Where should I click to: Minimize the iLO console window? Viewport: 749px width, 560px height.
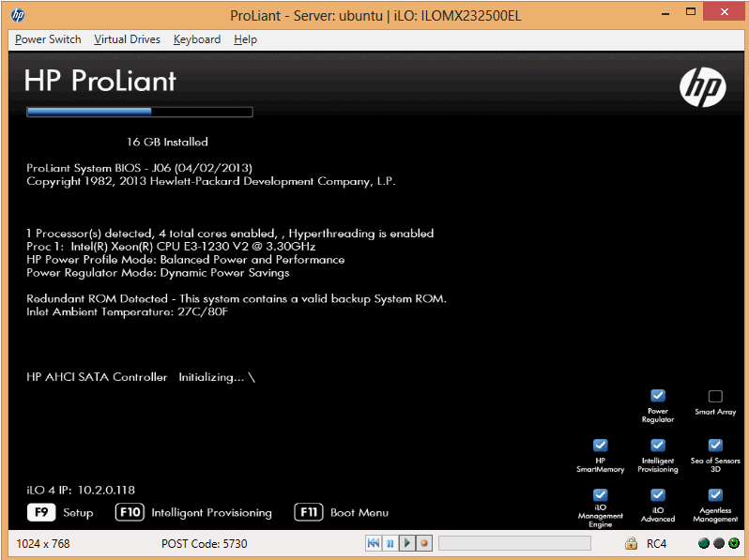coord(665,13)
